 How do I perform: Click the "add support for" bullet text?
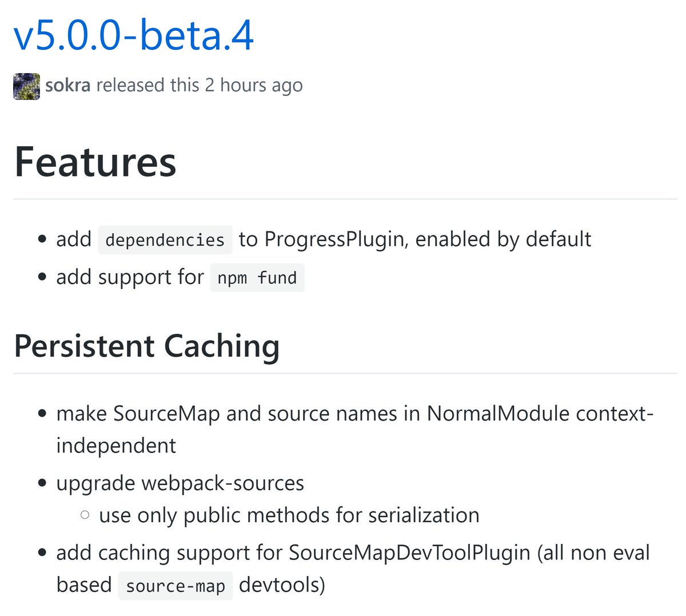130,277
